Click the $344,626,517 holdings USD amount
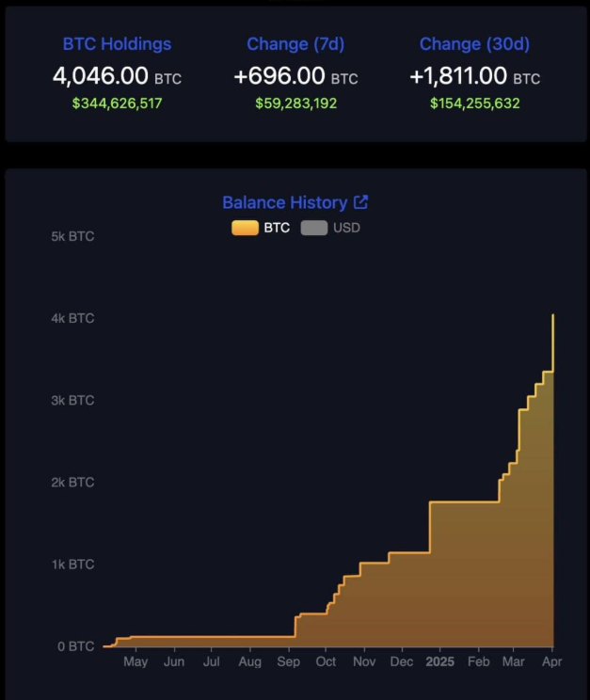The width and height of the screenshot is (590, 700). click(117, 103)
